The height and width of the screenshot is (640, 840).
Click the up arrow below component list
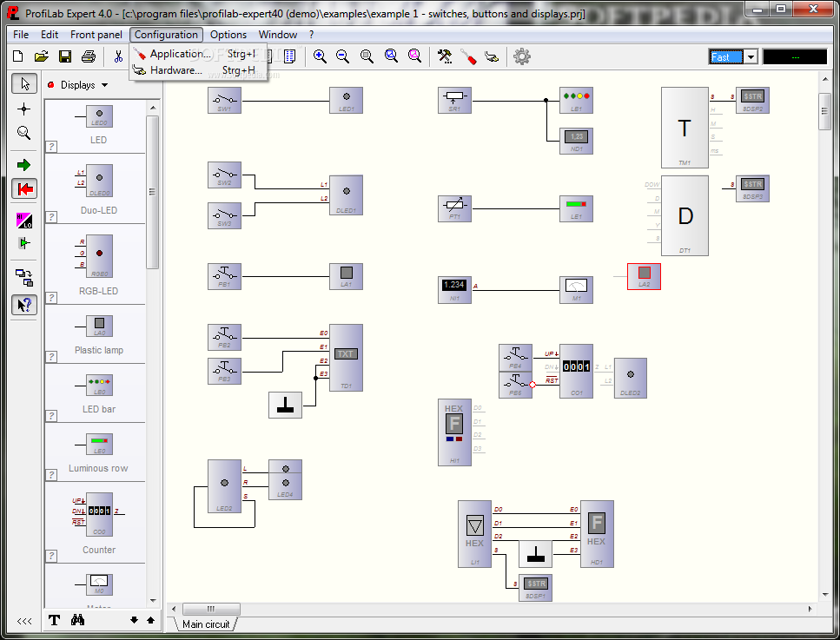150,620
